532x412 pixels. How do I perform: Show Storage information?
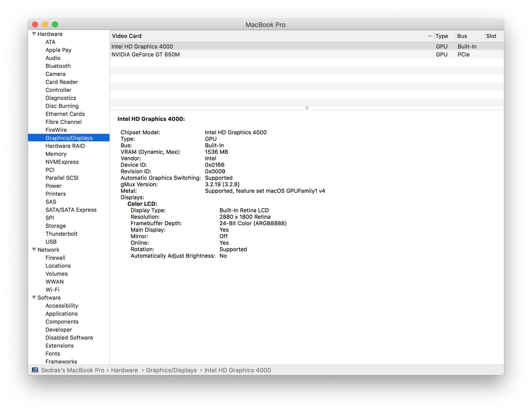coord(55,226)
